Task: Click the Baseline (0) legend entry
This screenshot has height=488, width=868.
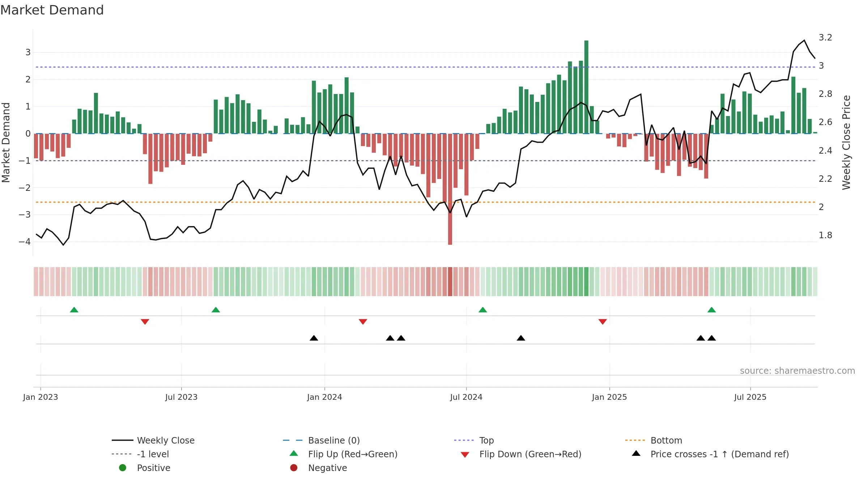Action: point(321,440)
